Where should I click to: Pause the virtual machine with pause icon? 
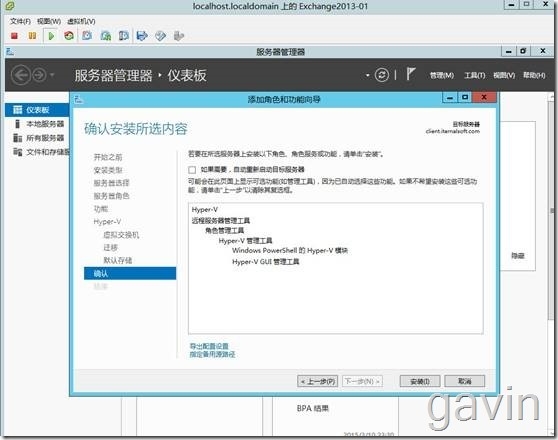(32, 36)
